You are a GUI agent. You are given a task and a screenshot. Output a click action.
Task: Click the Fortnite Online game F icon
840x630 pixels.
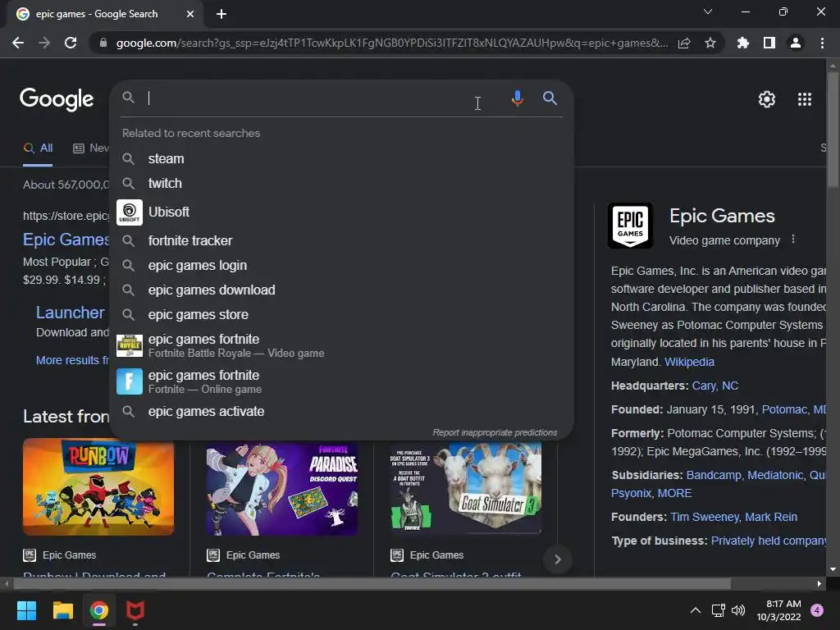[130, 381]
